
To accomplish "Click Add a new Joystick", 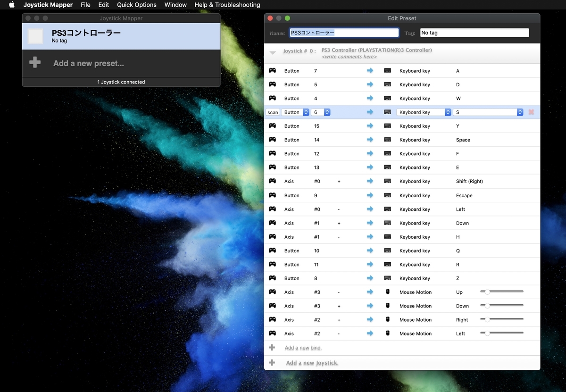I will click(312, 363).
